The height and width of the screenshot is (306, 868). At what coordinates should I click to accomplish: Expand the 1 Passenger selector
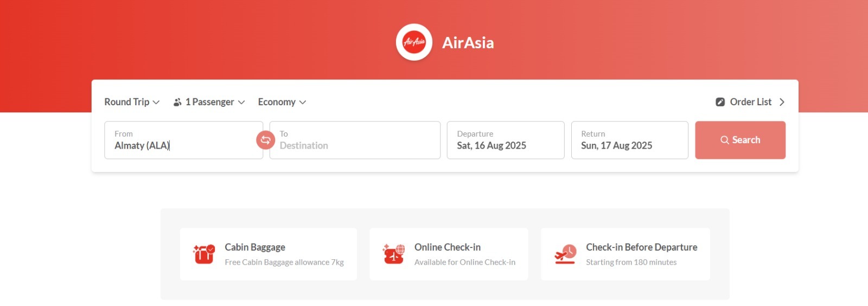(209, 102)
